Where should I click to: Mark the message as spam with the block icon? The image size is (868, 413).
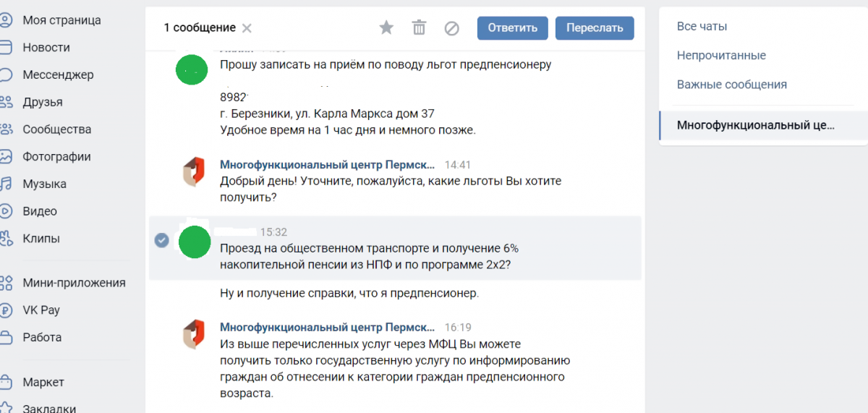point(451,28)
